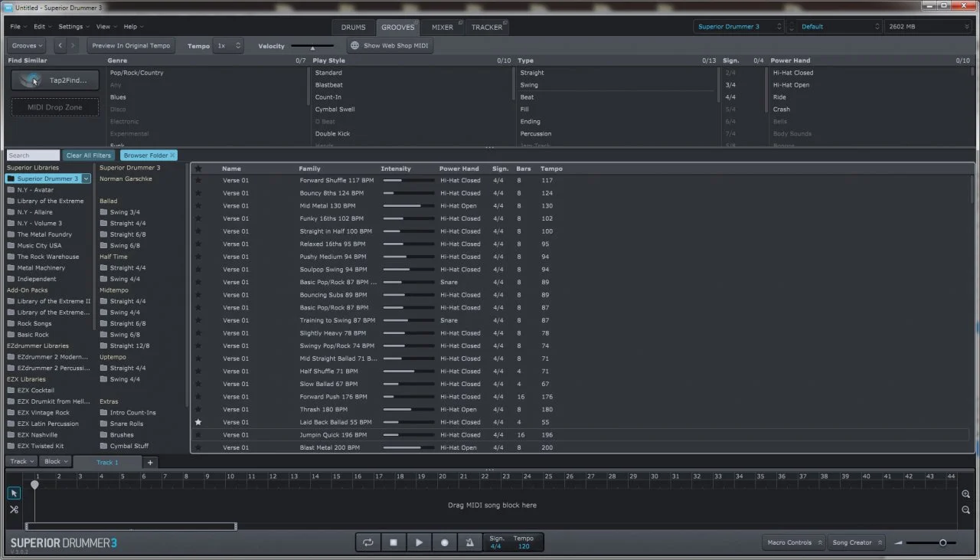
Task: Toggle favorite star for Thrash 180 BPM
Action: pos(198,409)
